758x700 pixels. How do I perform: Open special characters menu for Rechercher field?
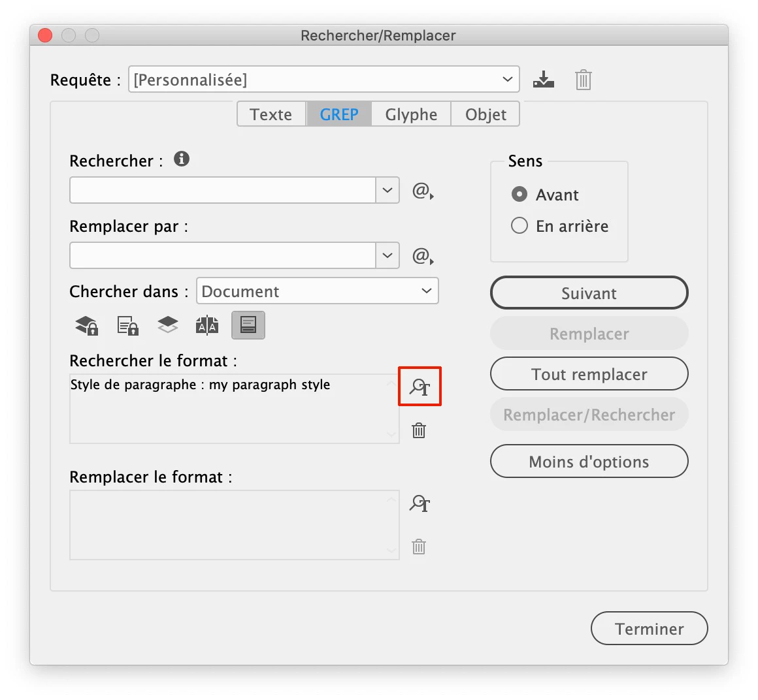pyautogui.click(x=423, y=191)
